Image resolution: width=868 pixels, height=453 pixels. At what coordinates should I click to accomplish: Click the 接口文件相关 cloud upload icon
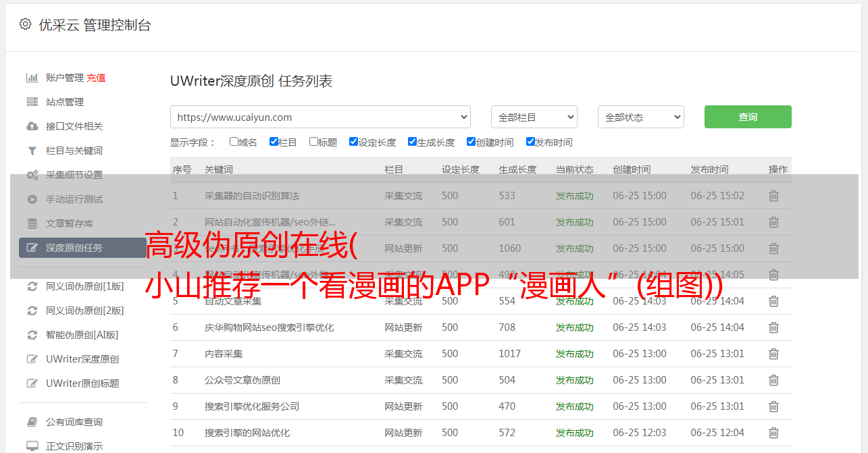coord(32,126)
